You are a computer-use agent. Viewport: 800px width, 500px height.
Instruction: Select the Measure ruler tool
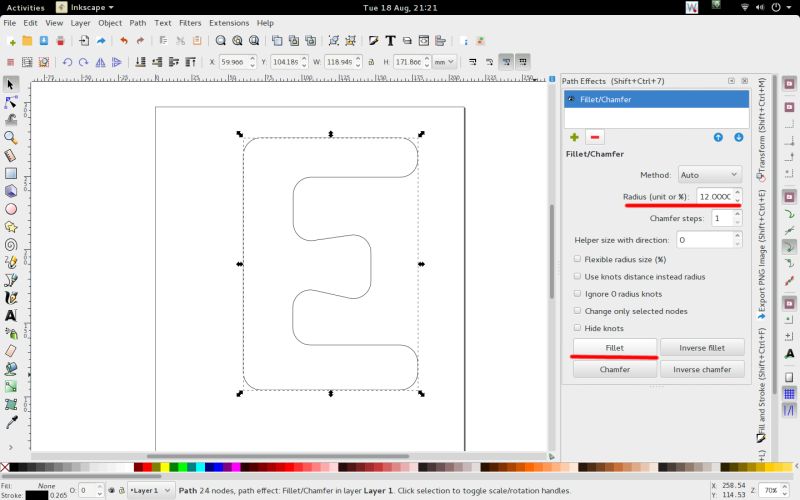click(x=11, y=155)
